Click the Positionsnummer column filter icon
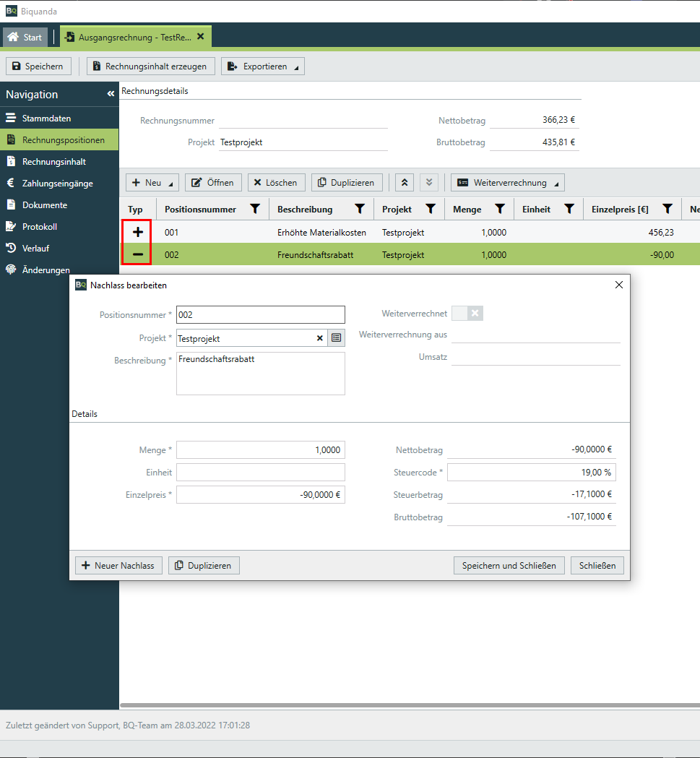 click(254, 209)
